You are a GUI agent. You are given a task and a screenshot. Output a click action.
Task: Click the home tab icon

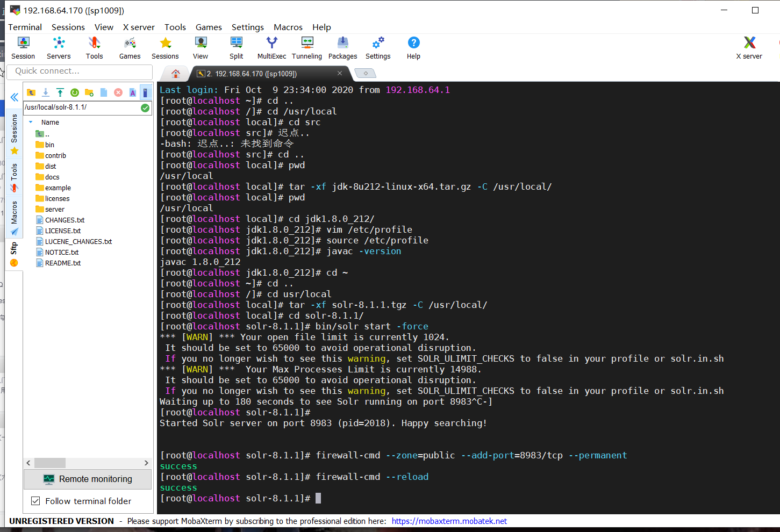(175, 74)
